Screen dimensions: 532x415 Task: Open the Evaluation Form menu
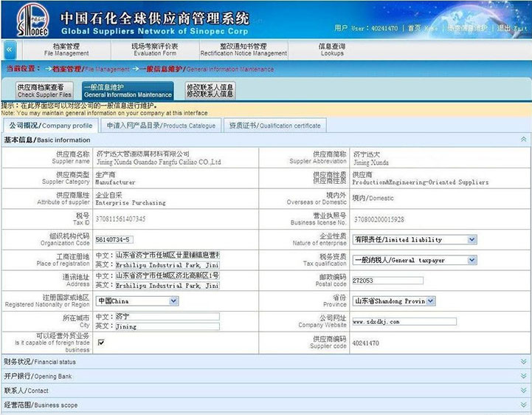(x=153, y=49)
